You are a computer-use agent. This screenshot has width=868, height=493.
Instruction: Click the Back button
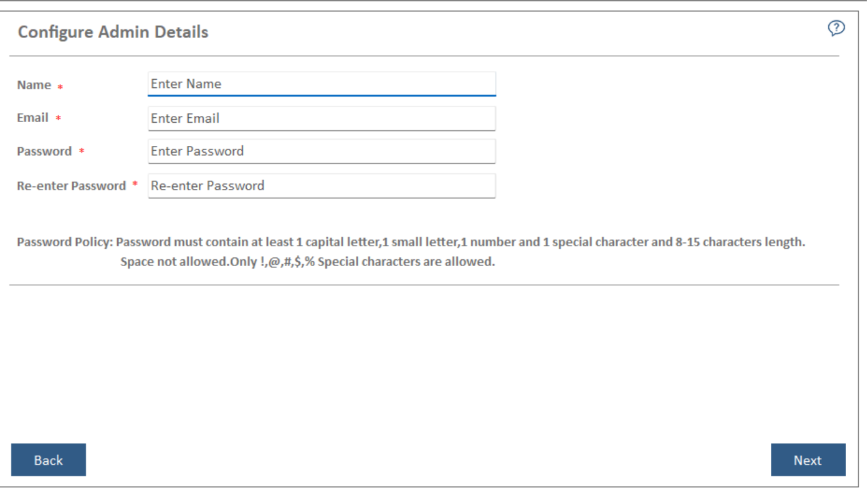tap(49, 459)
